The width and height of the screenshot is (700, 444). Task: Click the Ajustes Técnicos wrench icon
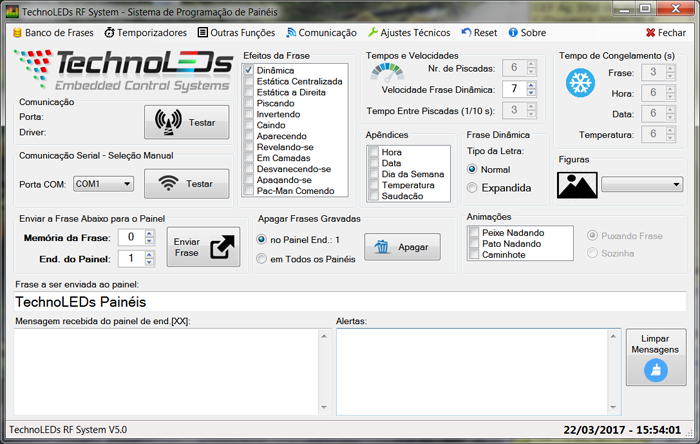(373, 33)
